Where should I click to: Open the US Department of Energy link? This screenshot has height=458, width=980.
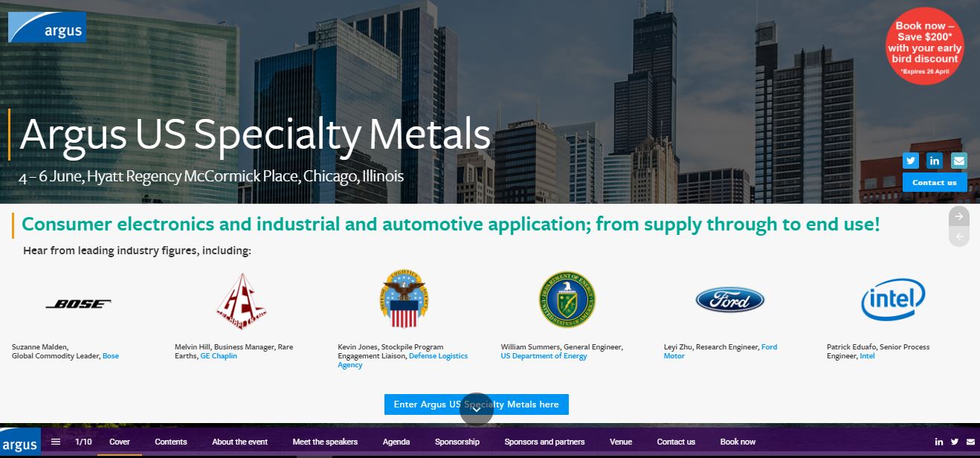[x=544, y=356]
